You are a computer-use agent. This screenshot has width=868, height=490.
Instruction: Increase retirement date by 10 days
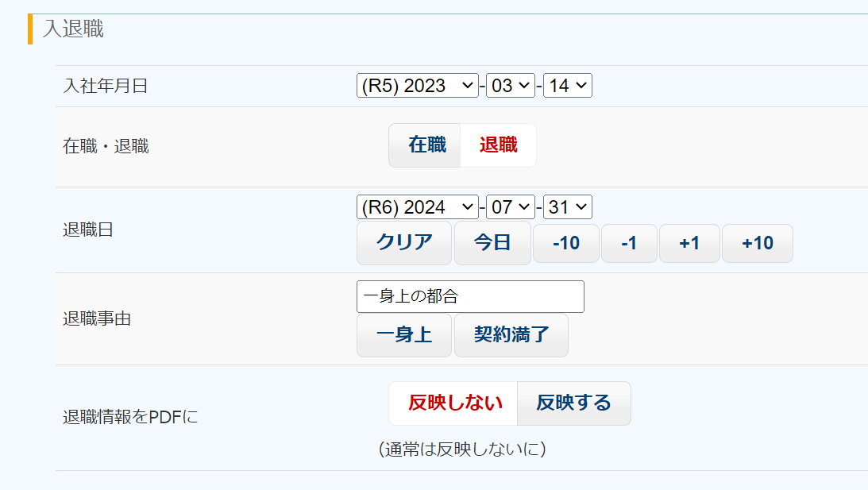(757, 244)
